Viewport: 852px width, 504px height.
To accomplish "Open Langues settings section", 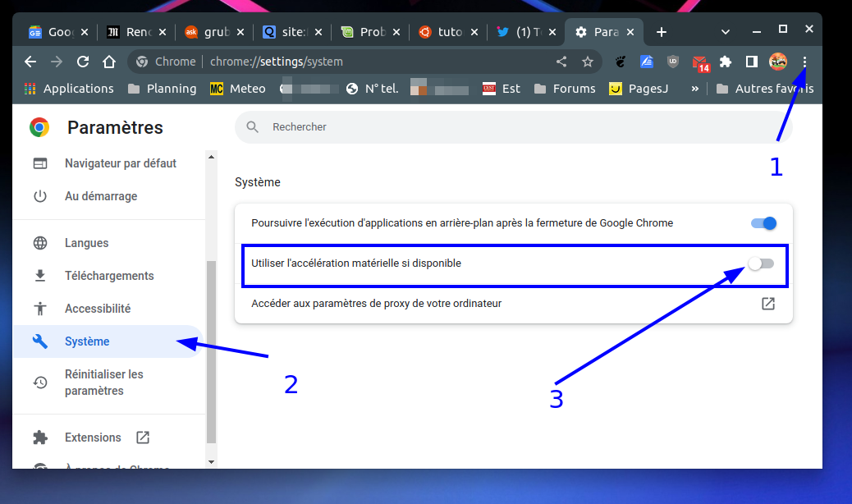I will 108,243.
